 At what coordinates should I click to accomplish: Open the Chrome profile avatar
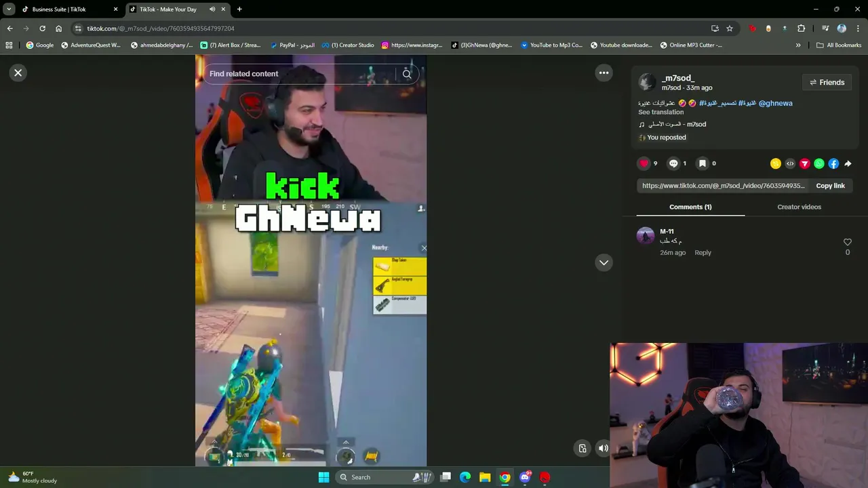coord(842,28)
